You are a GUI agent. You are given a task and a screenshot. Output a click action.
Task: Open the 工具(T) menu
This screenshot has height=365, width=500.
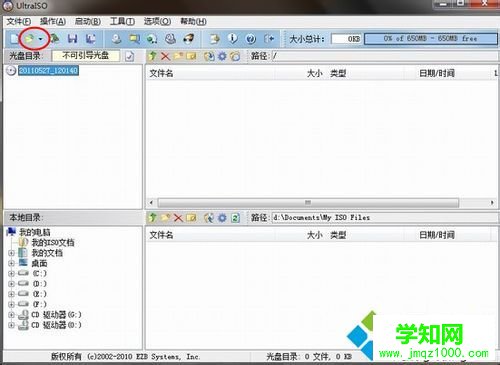coord(122,22)
